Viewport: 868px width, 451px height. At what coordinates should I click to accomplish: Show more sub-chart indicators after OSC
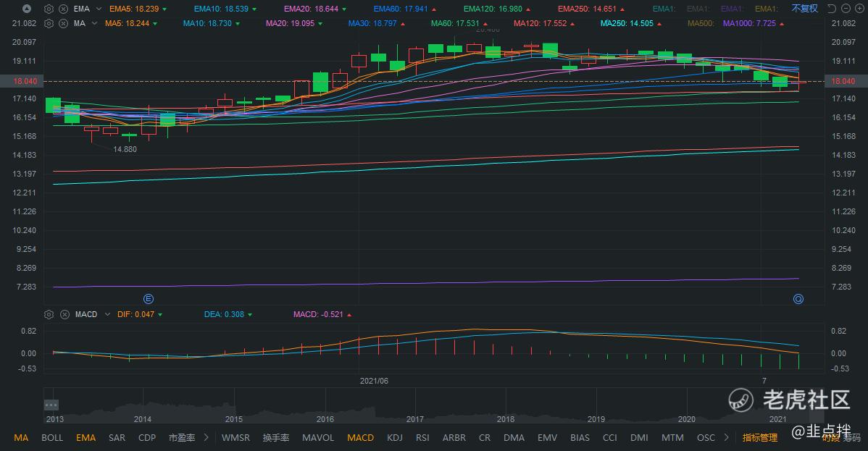[726, 437]
